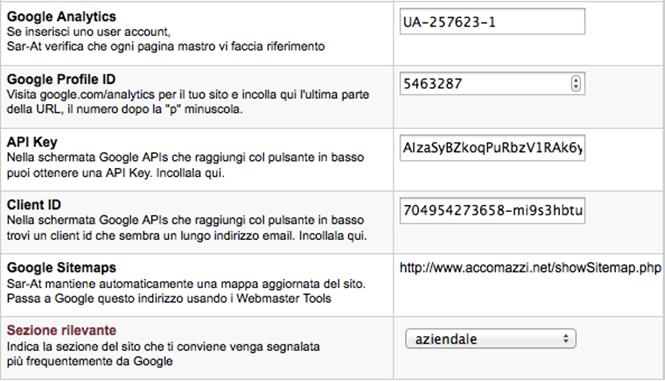The width and height of the screenshot is (665, 381).
Task: Click the Client ID text field
Action: point(492,210)
